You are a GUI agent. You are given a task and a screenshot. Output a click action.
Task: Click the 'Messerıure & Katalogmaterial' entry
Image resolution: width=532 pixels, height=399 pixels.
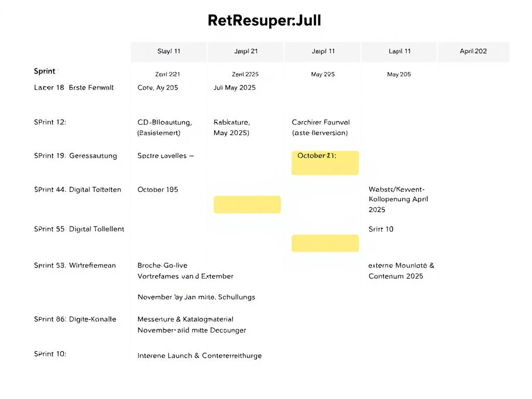[x=185, y=320]
